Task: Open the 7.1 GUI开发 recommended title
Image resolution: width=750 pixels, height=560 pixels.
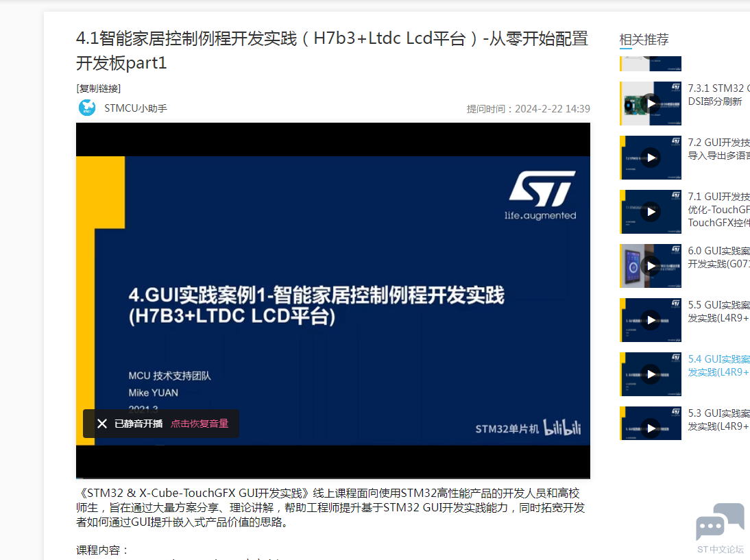Action: point(719,210)
